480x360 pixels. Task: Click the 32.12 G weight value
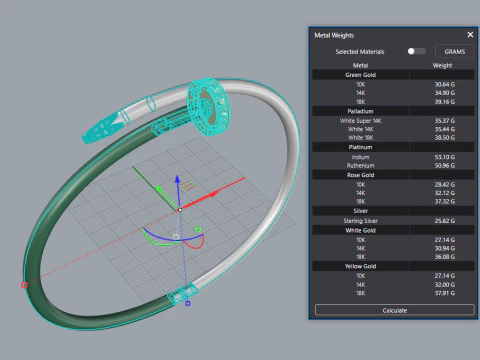point(445,193)
